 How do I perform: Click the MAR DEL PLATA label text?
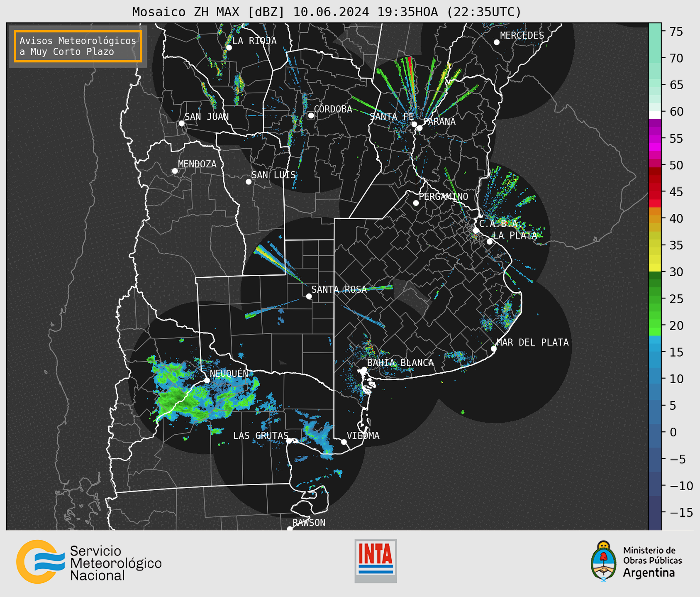click(x=532, y=343)
